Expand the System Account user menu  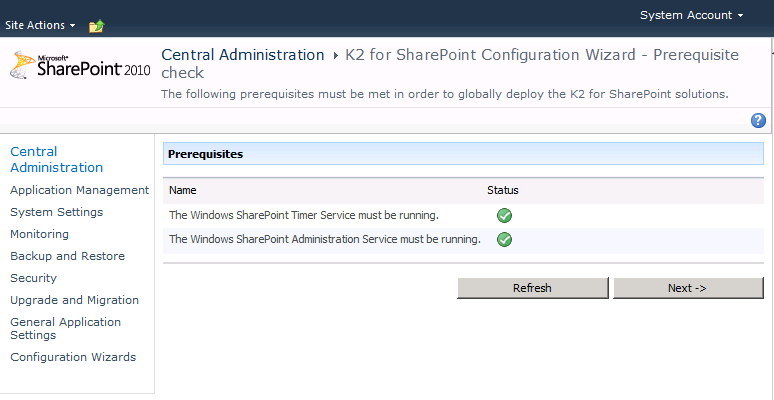(x=692, y=15)
